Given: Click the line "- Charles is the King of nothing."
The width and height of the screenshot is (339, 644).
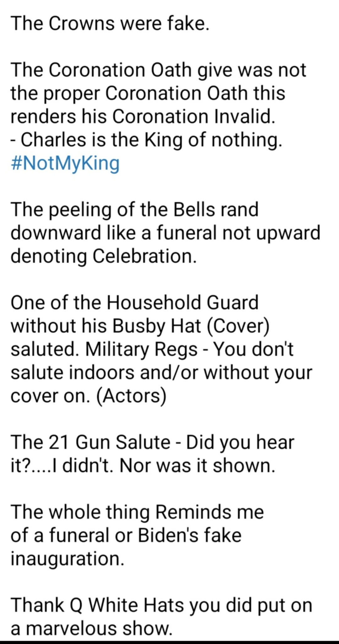Looking at the screenshot, I should [146, 140].
